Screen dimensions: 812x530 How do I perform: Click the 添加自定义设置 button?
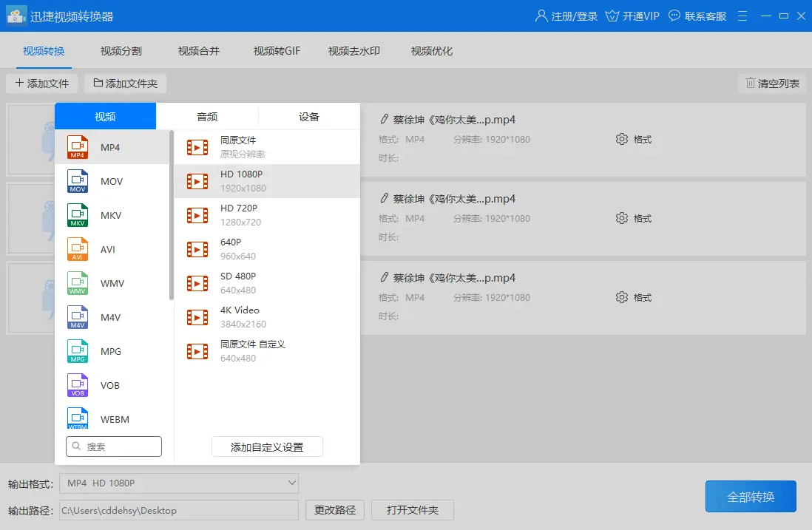coord(267,447)
